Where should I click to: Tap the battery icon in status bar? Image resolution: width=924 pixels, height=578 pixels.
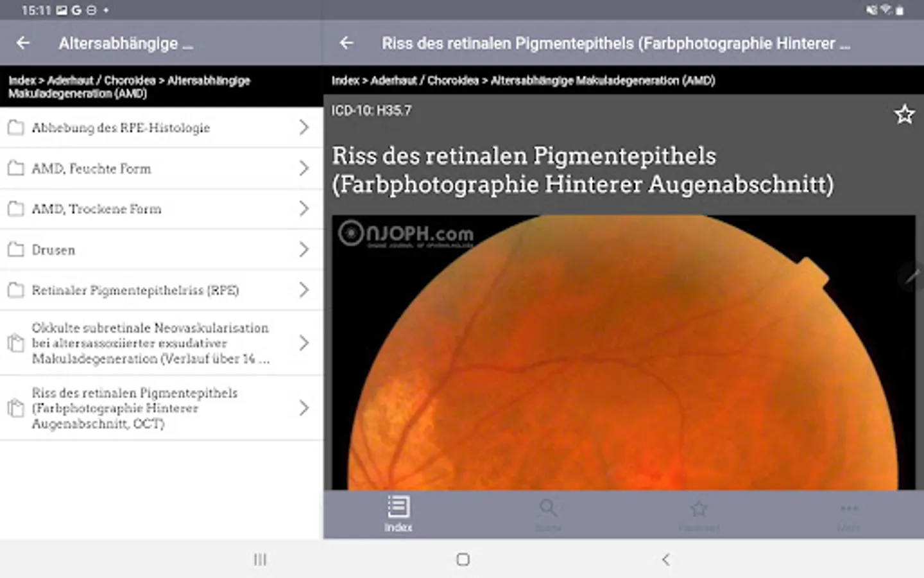(x=900, y=10)
